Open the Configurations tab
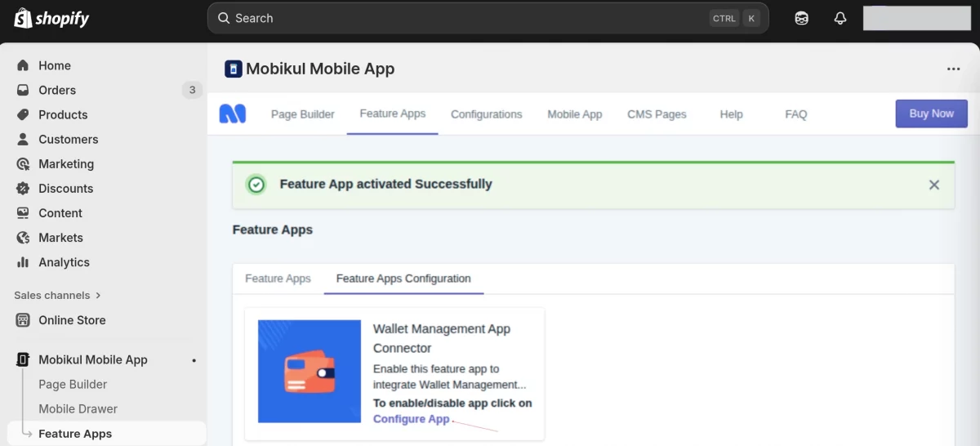Screen dimensions: 980x446 (486, 114)
